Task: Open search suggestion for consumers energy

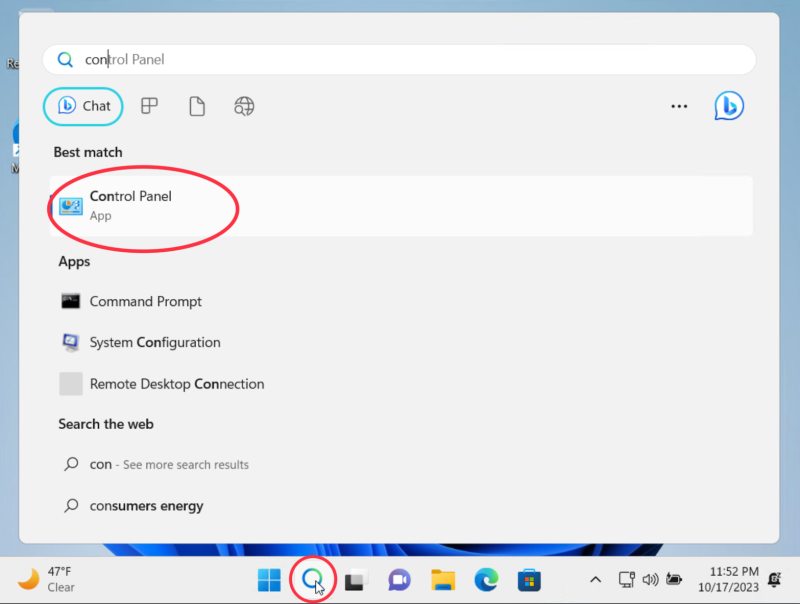Action: (146, 506)
